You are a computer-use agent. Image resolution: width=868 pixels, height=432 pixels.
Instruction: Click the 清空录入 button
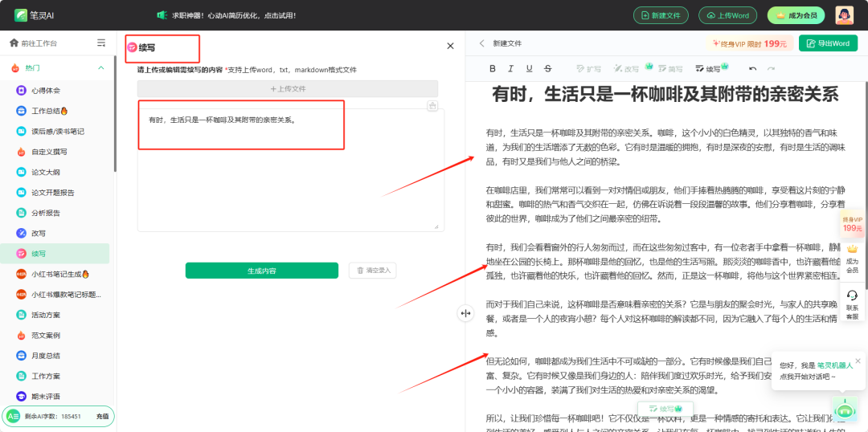373,271
